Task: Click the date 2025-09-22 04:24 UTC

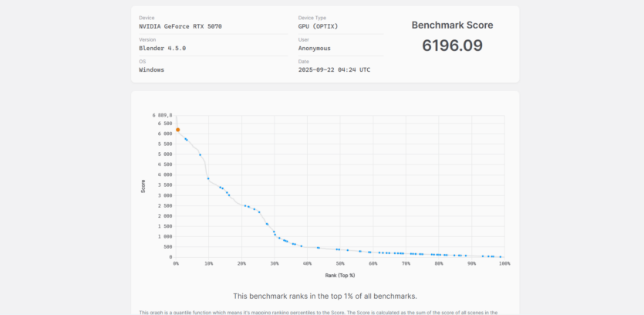Action: click(x=334, y=69)
